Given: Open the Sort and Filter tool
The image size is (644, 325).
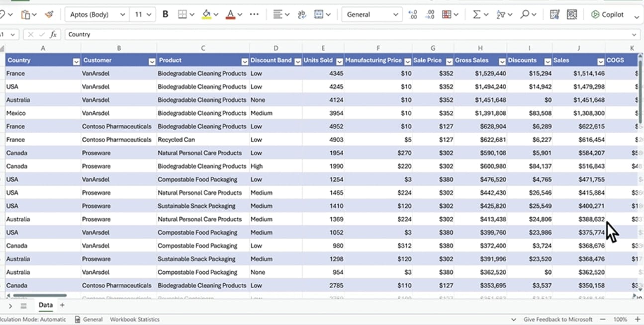Looking at the screenshot, I should pyautogui.click(x=501, y=14).
